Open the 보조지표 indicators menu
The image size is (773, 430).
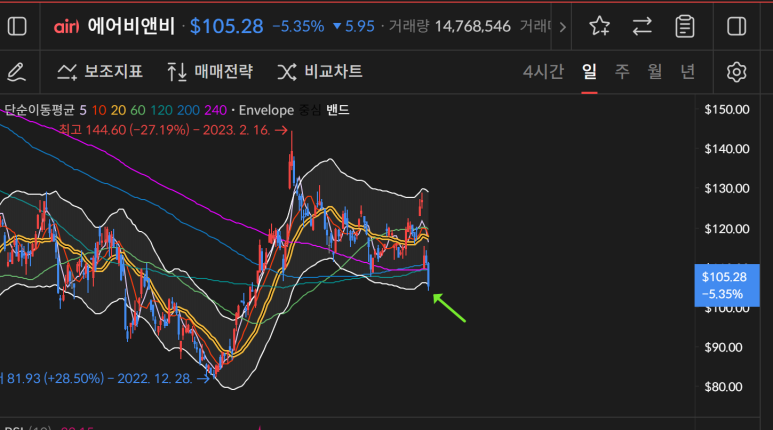click(100, 72)
